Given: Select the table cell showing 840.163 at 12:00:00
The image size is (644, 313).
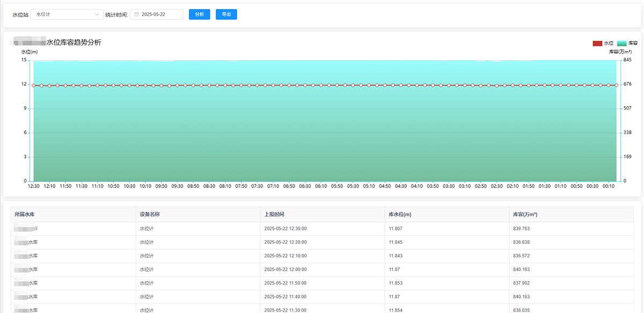Looking at the screenshot, I should click(522, 270).
